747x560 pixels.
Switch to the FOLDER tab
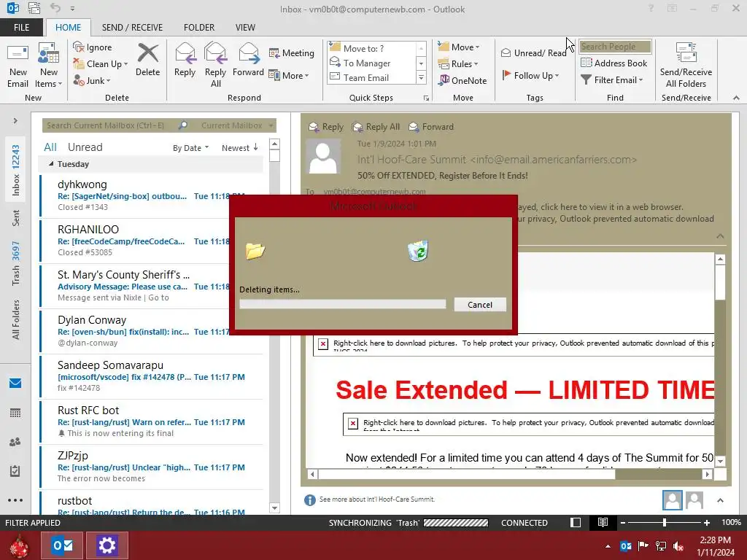pos(199,27)
